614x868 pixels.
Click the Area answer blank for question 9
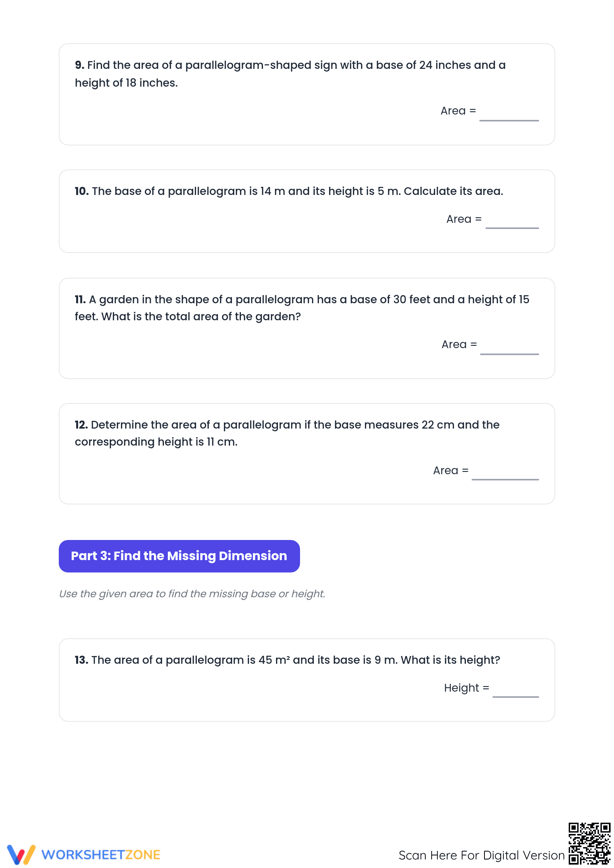click(x=509, y=115)
